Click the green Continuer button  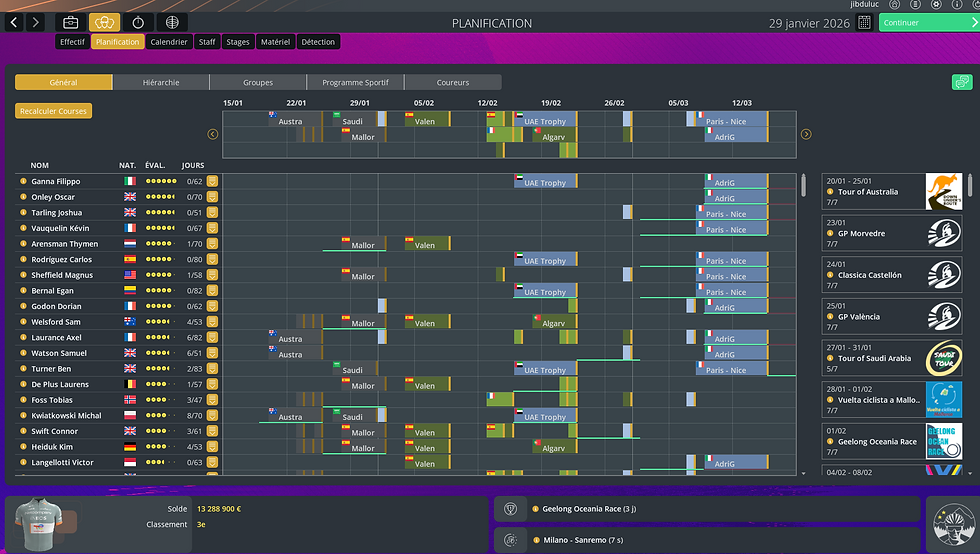click(929, 23)
